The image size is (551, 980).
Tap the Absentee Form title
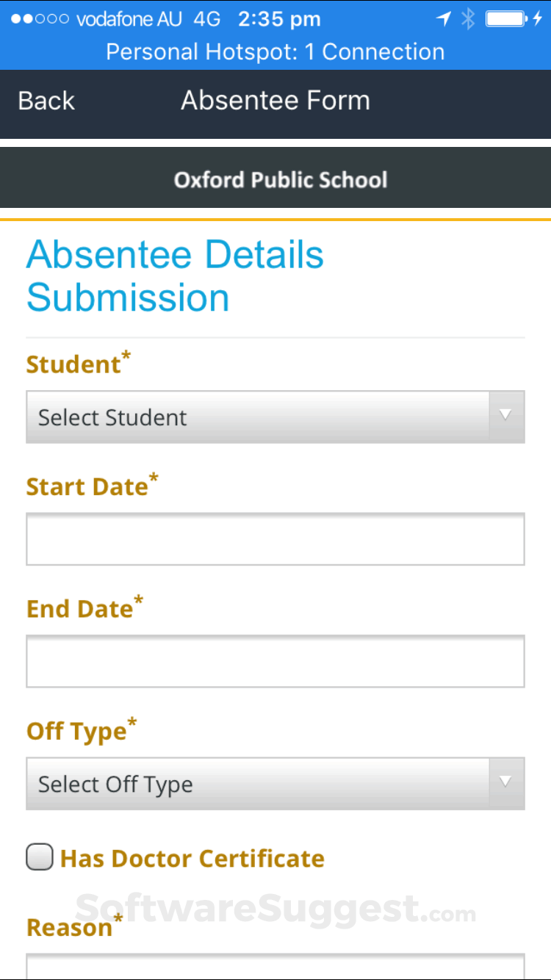[275, 101]
